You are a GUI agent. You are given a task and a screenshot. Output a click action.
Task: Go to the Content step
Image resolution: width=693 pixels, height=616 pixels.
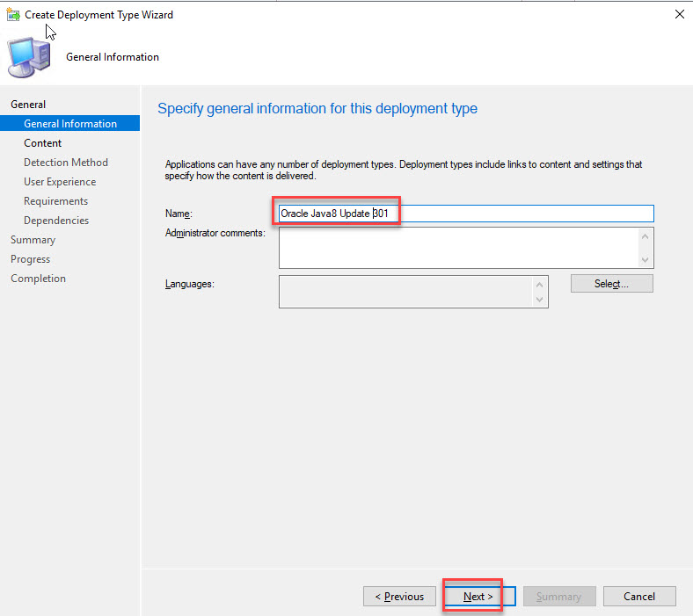(43, 143)
